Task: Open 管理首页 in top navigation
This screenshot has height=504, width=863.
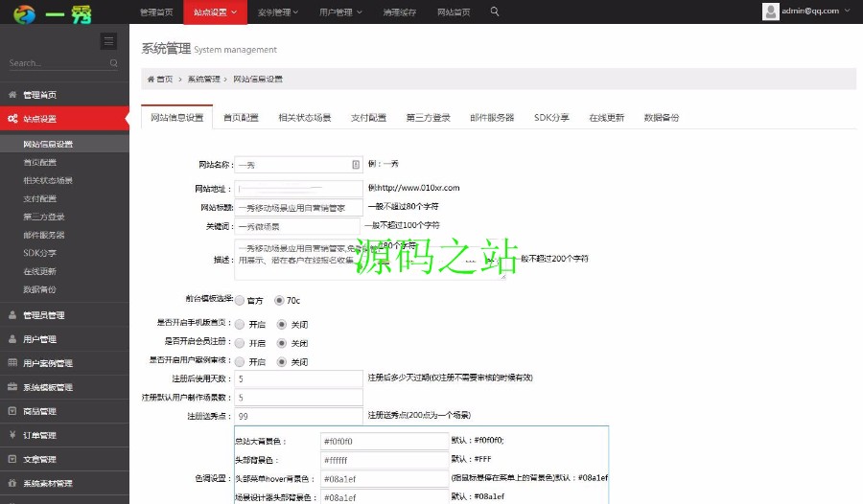Action: [155, 12]
